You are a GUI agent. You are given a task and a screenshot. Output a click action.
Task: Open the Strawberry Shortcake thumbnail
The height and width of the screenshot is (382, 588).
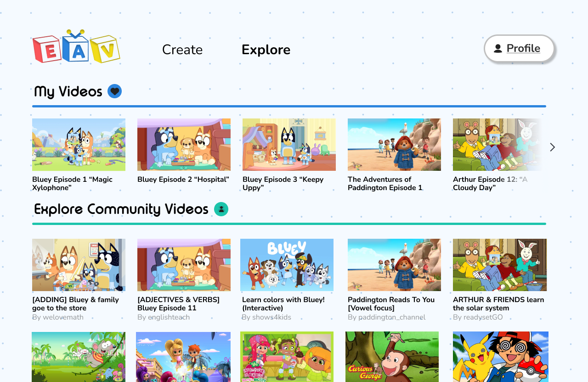point(287,357)
